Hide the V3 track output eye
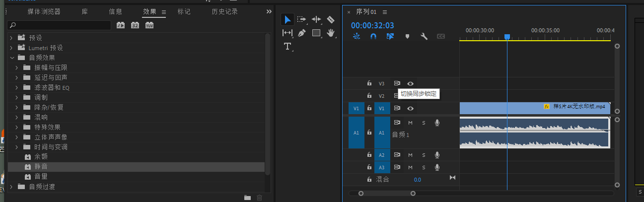The image size is (644, 202). (x=410, y=83)
